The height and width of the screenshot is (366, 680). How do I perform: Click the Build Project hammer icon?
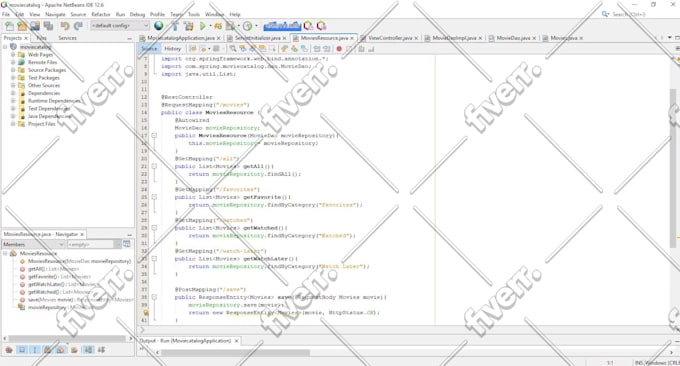(175, 26)
